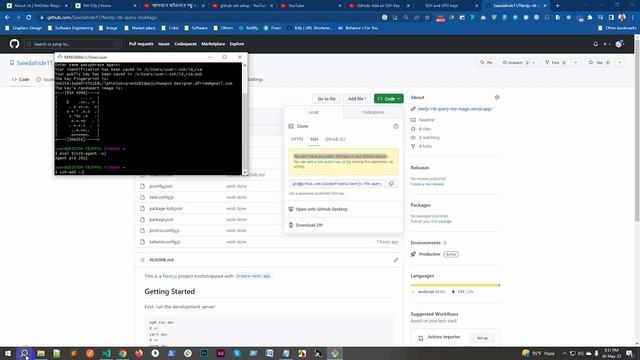Open Explore in GitHub header
The width and height of the screenshot is (640, 360).
tap(237, 44)
